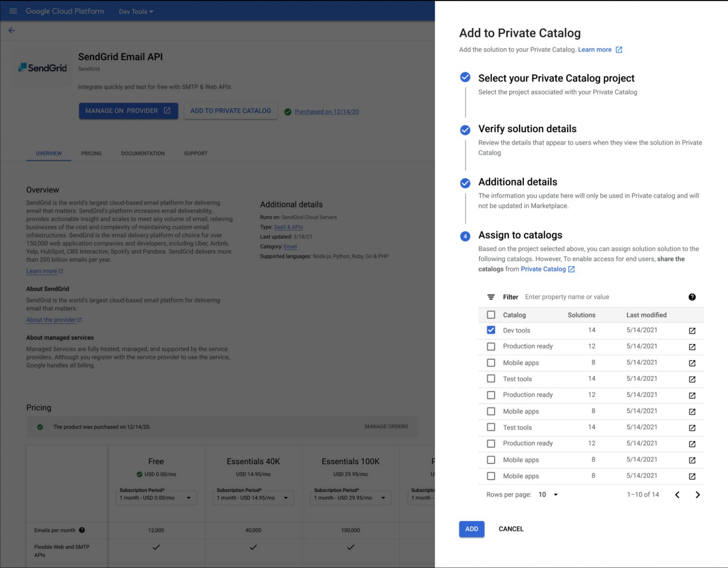
Task: Open Free plan subscription period dropdown
Action: click(156, 498)
